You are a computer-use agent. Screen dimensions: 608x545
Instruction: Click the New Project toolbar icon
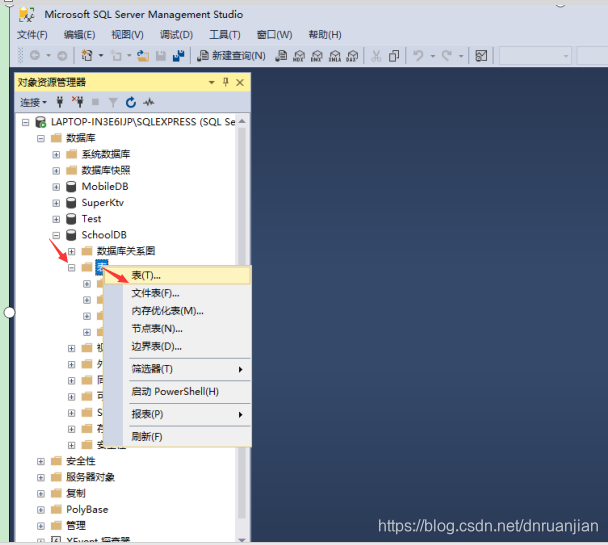[x=87, y=56]
